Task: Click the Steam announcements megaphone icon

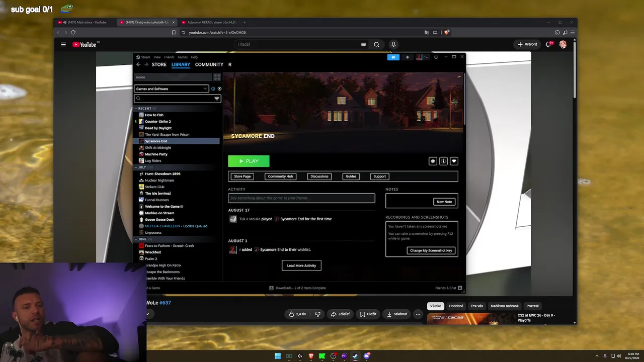Action: click(x=393, y=57)
